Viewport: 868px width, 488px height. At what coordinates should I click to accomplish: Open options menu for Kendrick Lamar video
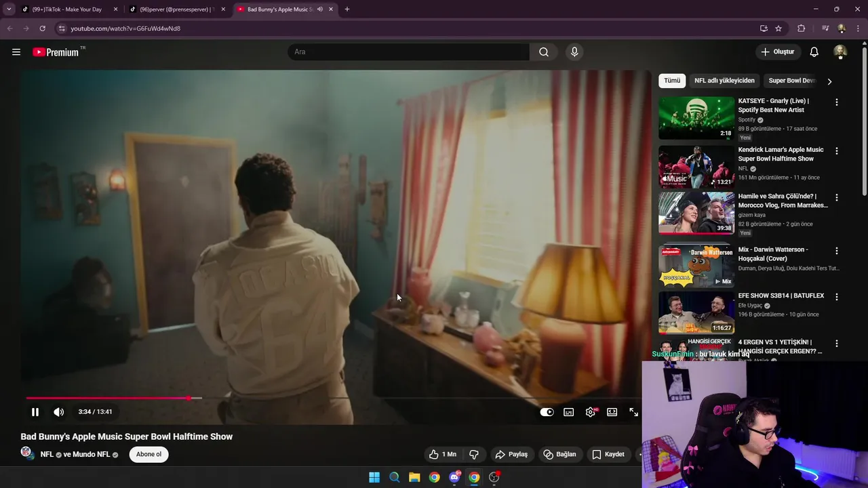836,151
